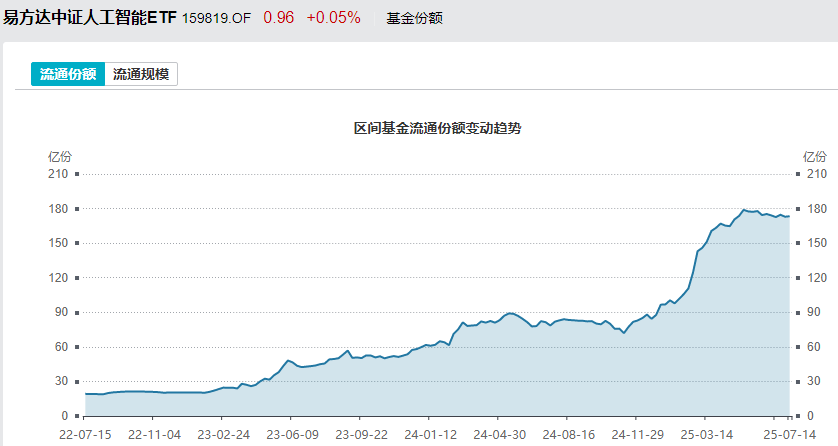Click the left y-axis label 210

(58, 174)
